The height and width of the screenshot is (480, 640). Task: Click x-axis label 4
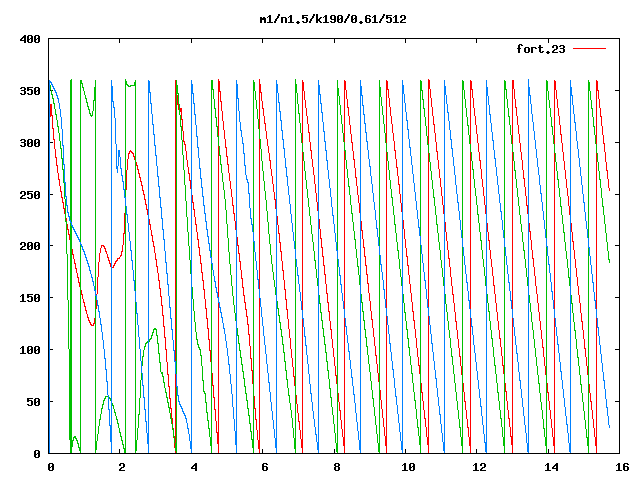pyautogui.click(x=193, y=467)
